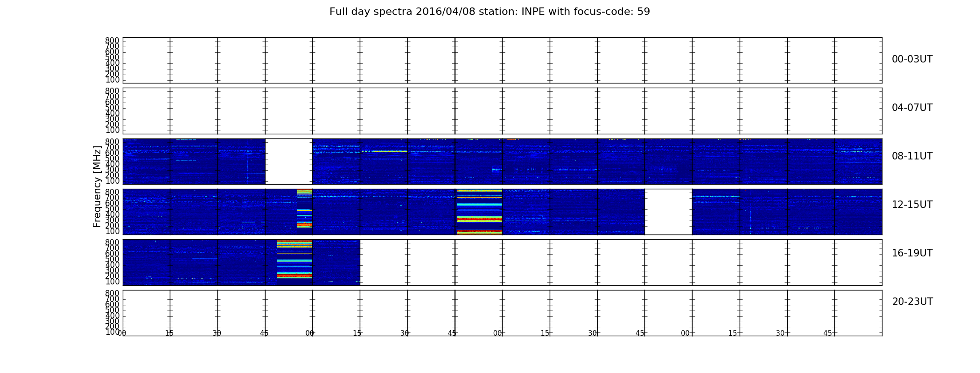Viewport: 980px width, 373px height.
Task: Select the '12-15UT' row label
Action: [912, 205]
